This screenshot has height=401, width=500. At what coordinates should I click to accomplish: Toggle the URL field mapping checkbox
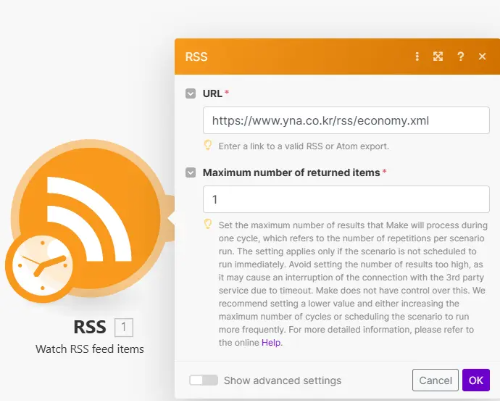(x=191, y=94)
